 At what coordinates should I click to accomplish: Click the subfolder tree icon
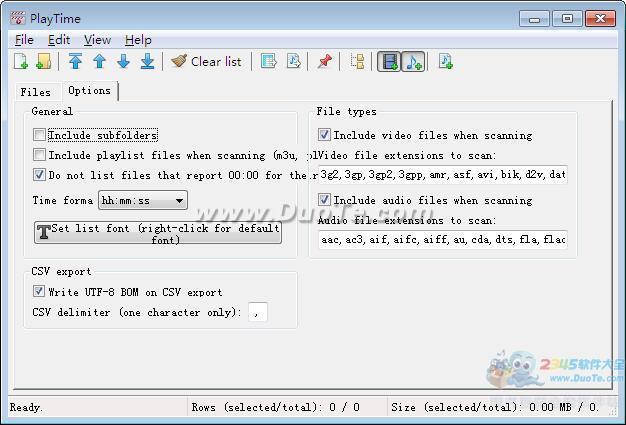[x=357, y=62]
